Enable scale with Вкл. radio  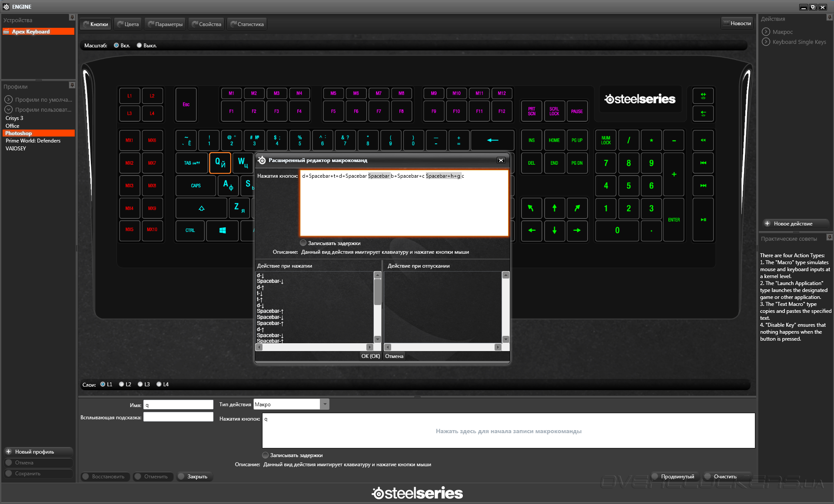point(116,46)
